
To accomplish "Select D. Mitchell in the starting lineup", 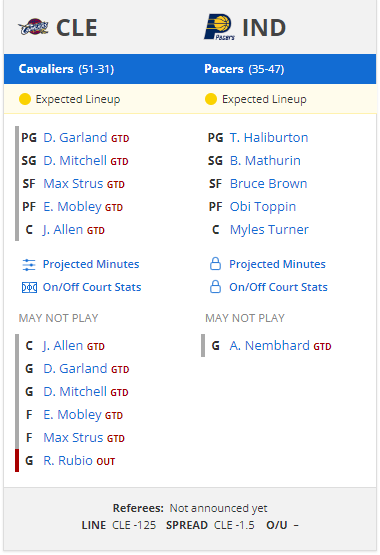I will (75, 161).
